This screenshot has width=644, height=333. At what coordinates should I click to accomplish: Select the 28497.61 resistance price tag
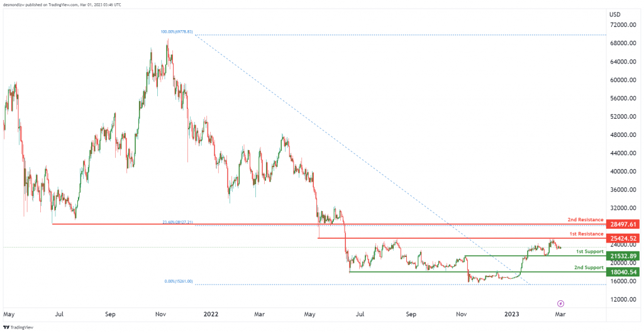[x=623, y=224]
